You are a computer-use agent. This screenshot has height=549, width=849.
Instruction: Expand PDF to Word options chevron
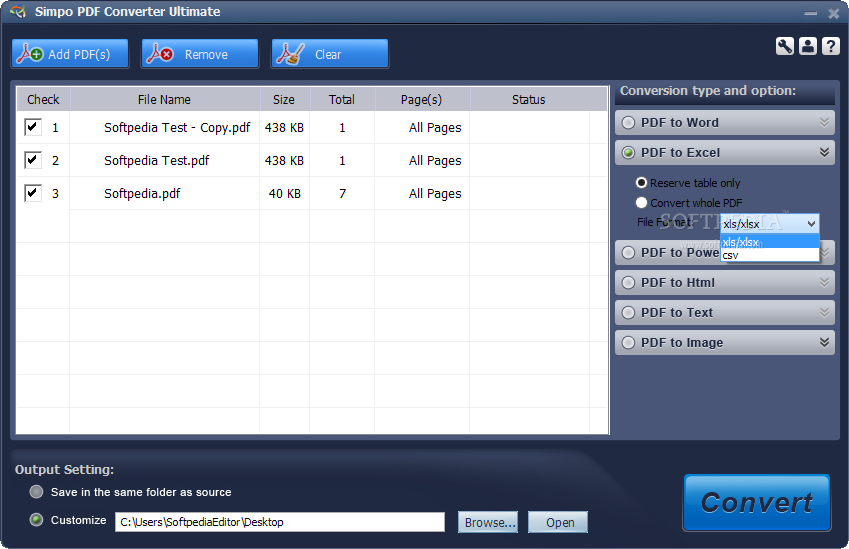click(824, 122)
